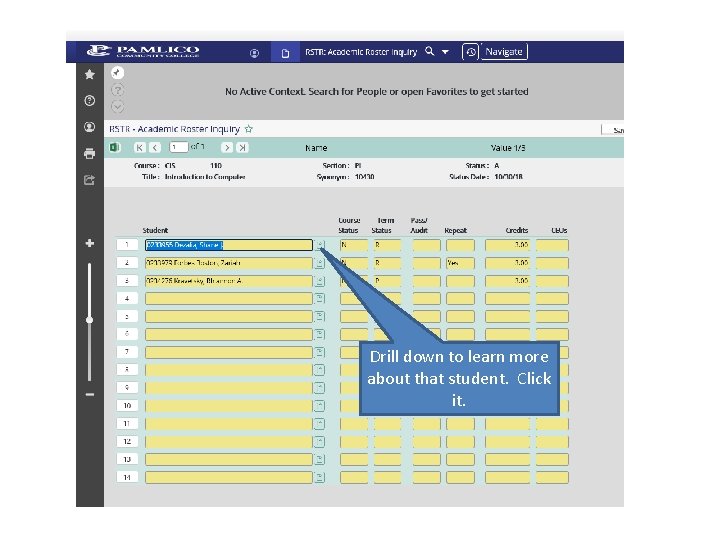720x540 pixels.
Task: Open Favorites star icon in sidebar
Action: point(90,74)
